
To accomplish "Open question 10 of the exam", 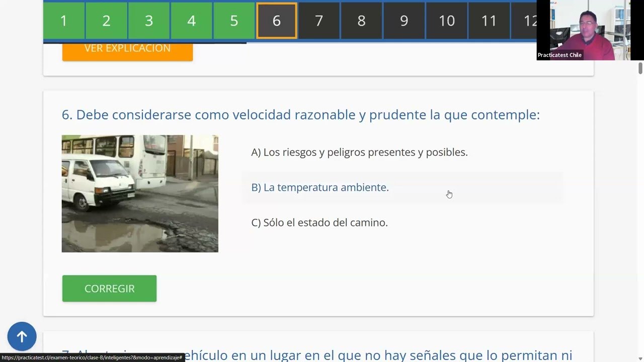I will pos(446,21).
